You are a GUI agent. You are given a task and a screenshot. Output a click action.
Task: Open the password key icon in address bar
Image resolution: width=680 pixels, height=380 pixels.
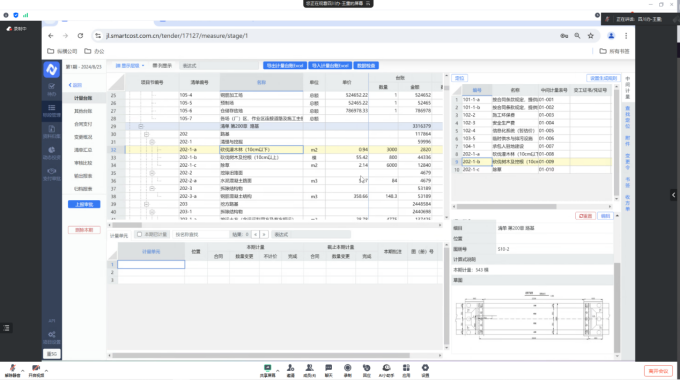[564, 36]
